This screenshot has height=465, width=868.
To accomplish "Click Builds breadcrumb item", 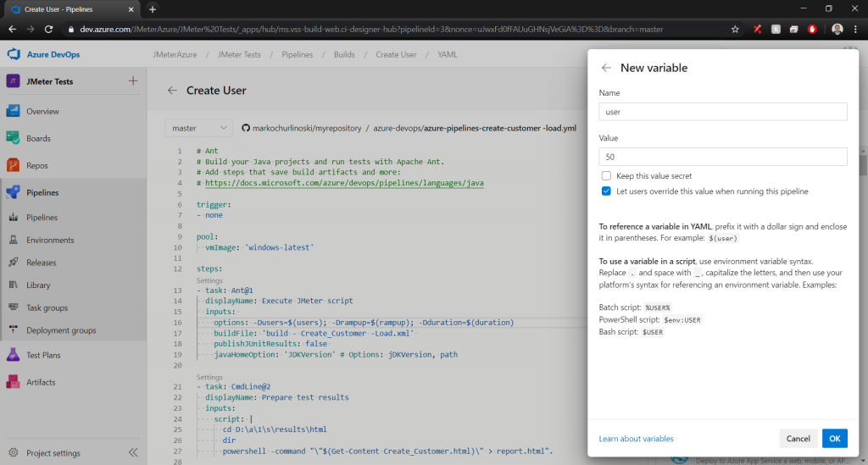I will pos(344,55).
